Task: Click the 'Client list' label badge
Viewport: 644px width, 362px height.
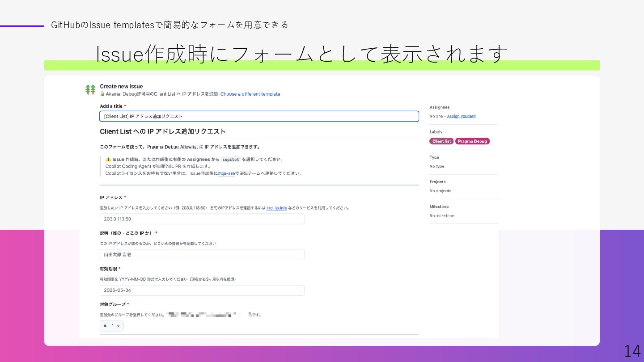Action: (441, 141)
